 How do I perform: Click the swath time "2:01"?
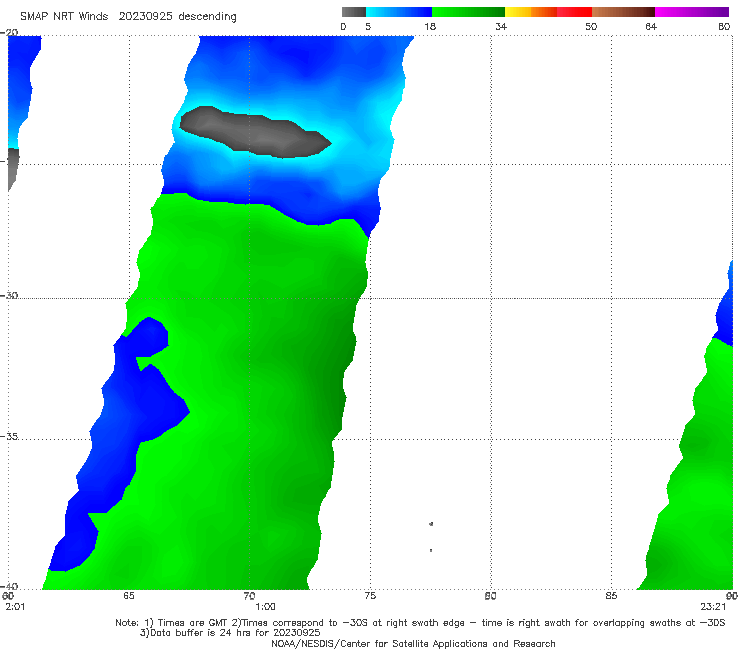15,607
